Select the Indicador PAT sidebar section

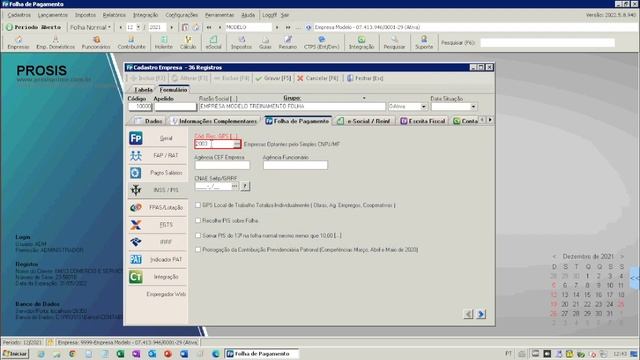pyautogui.click(x=158, y=259)
